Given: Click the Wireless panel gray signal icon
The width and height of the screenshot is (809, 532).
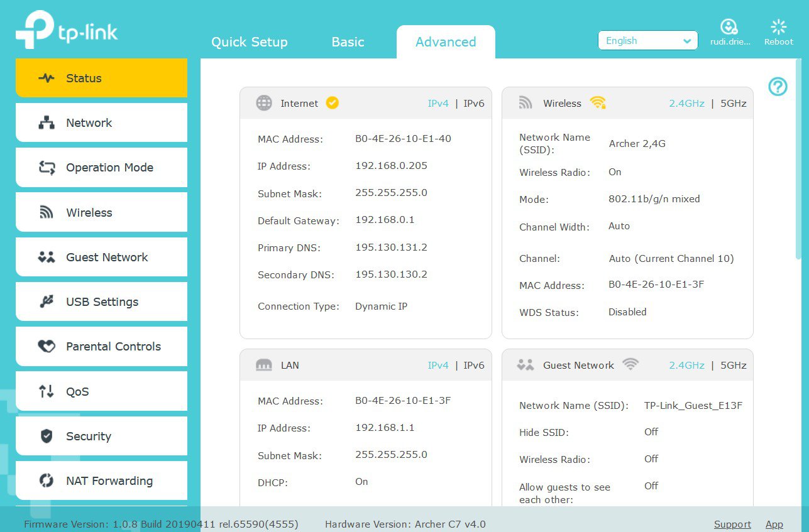Looking at the screenshot, I should 526,103.
